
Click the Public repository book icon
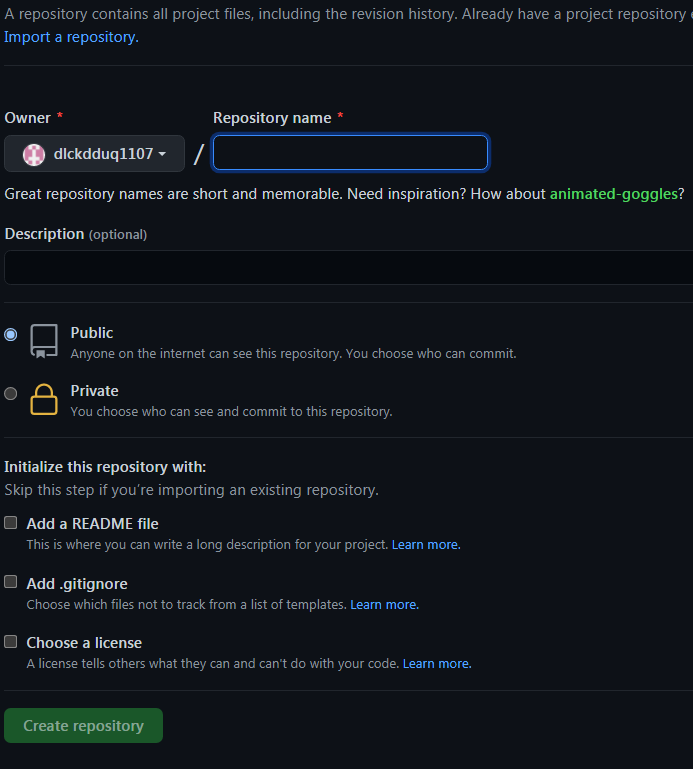[44, 341]
